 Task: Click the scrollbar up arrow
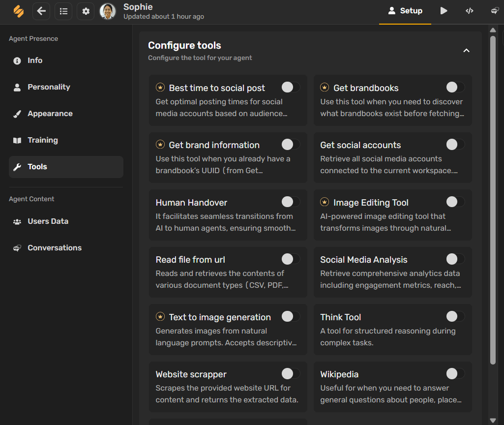493,30
